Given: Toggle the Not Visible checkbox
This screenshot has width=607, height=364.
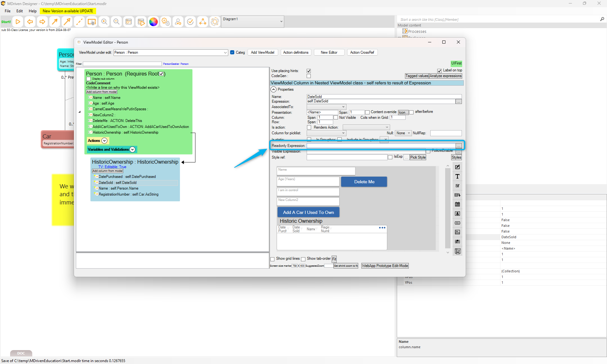Looking at the screenshot, I should point(336,118).
